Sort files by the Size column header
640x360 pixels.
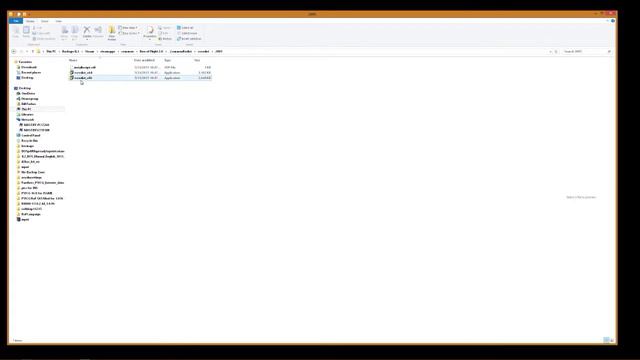click(x=197, y=60)
